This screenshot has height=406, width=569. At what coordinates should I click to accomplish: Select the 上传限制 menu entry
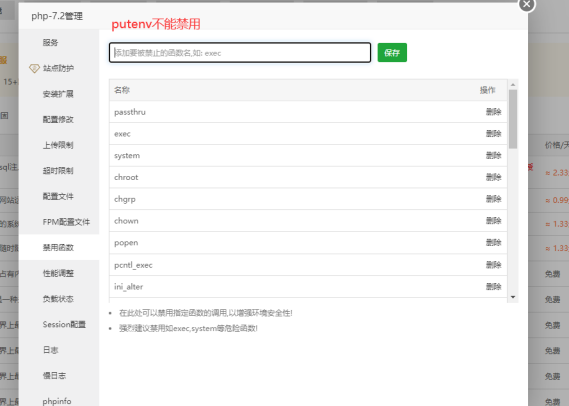(58, 145)
